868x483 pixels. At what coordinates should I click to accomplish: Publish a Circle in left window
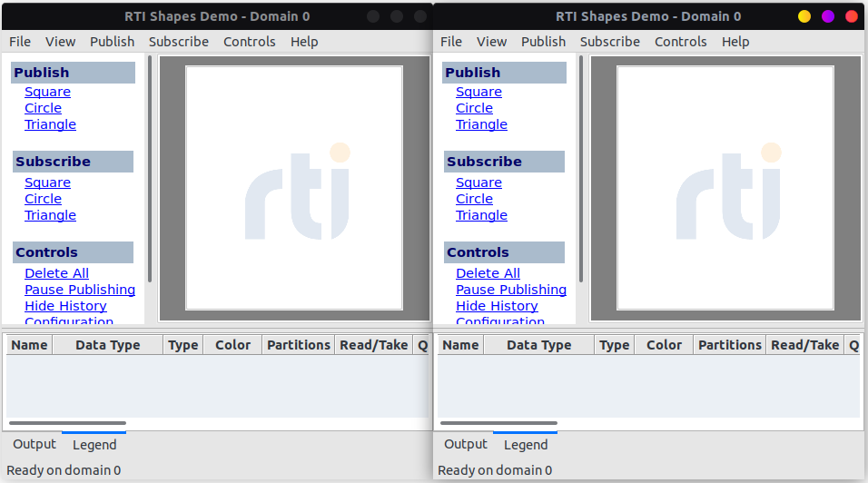tap(44, 108)
